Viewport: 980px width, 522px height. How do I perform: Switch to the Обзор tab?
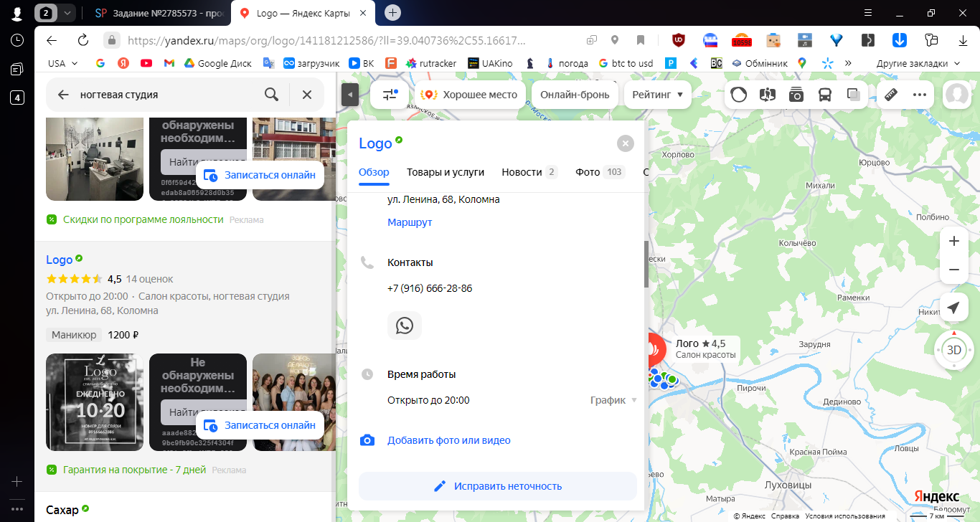click(374, 172)
